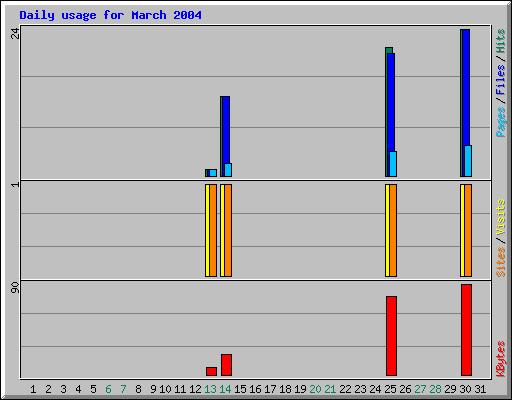Select the small cyan Pages bar for day 13

213,173
